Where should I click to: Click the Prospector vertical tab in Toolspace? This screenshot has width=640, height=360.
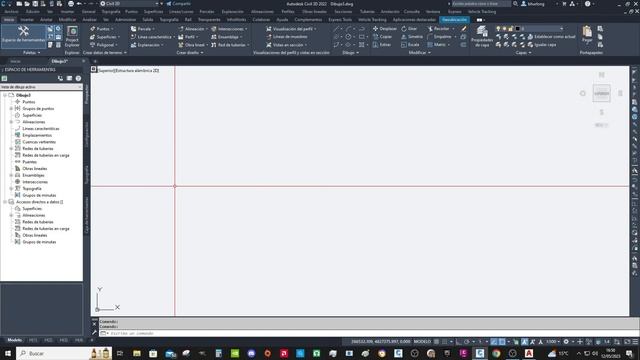[x=87, y=93]
